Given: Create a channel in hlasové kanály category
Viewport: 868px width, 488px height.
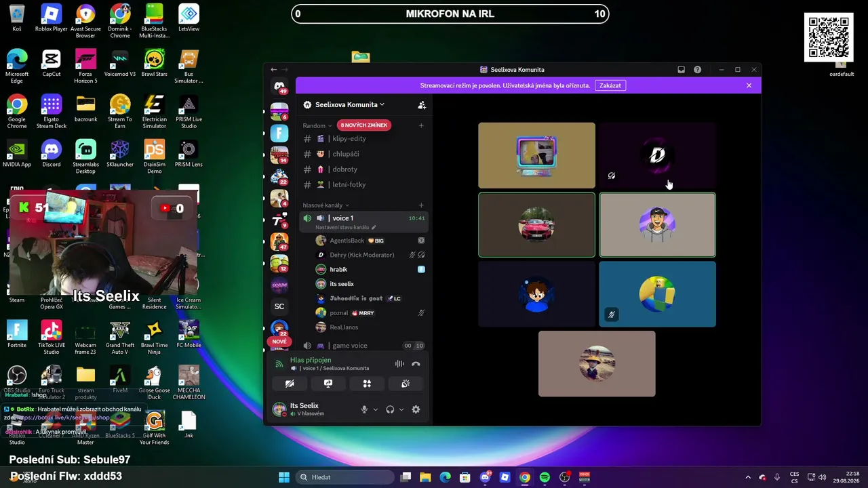Looking at the screenshot, I should click(x=421, y=205).
